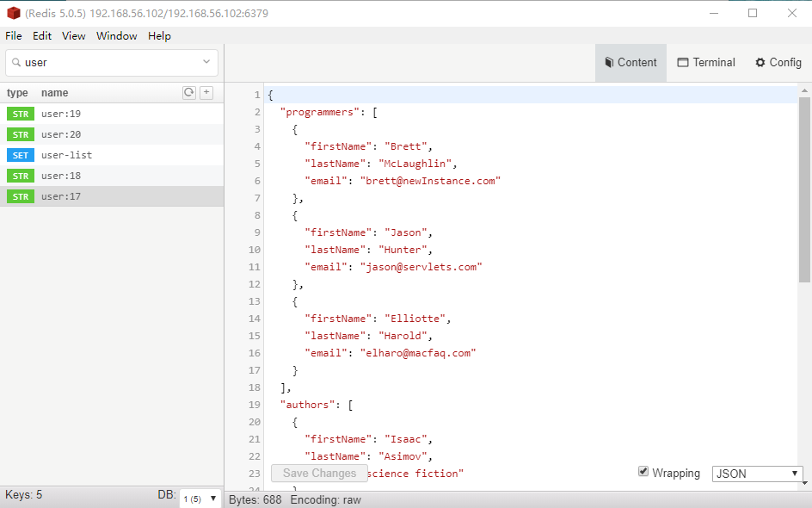Open the Window menu
812x508 pixels.
[x=116, y=36]
